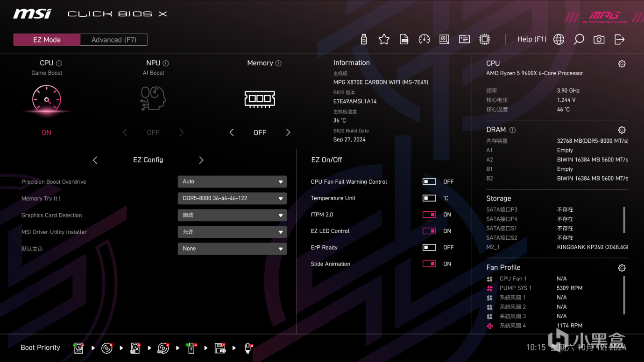Click right arrow beside Memory OFF
644x362 pixels.
click(288, 133)
